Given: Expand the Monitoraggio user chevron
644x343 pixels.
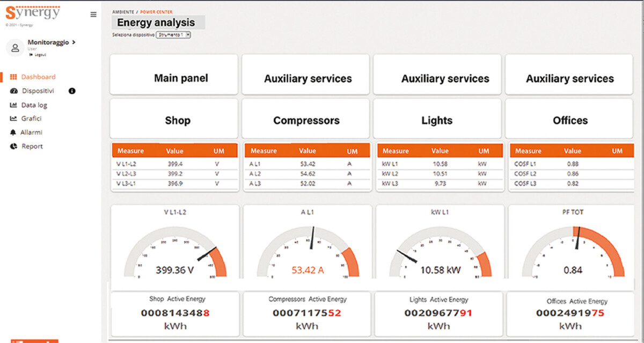Looking at the screenshot, I should [74, 42].
